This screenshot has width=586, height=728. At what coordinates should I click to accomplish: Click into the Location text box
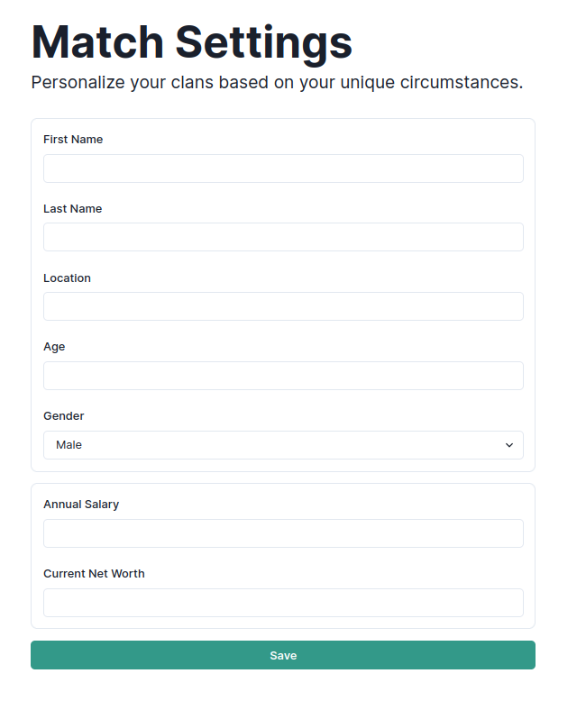coord(283,306)
